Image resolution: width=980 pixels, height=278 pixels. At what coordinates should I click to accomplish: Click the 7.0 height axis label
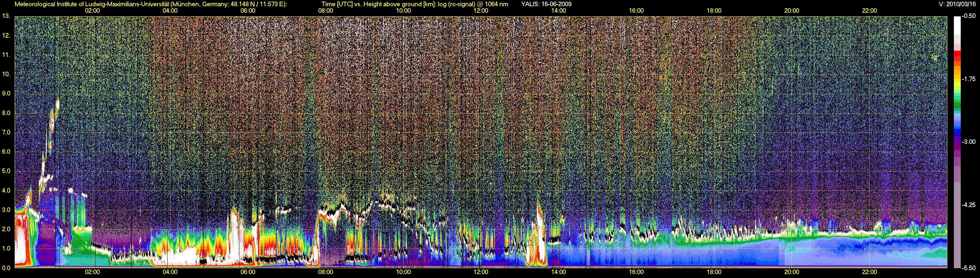click(x=6, y=132)
